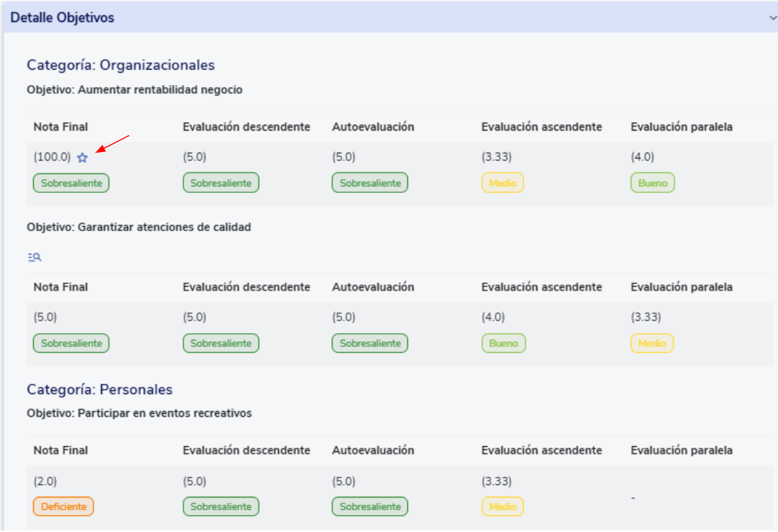Click the (100.0) Nota Final score
The image size is (778, 532).
coord(52,157)
